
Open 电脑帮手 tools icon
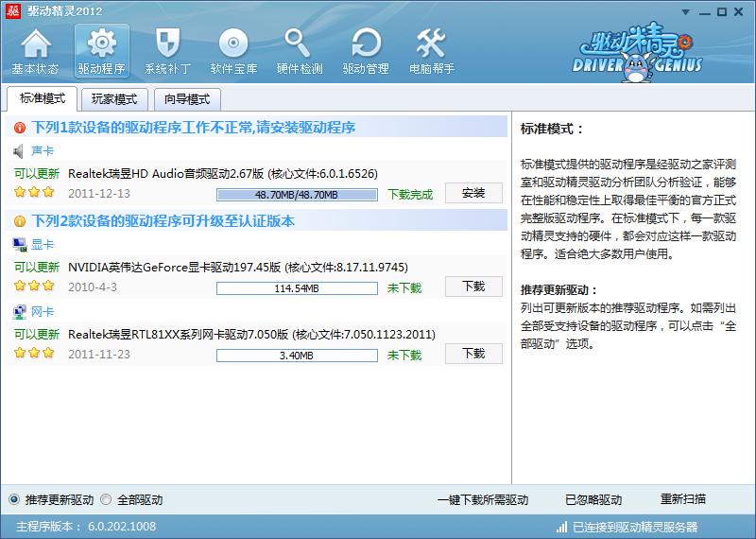coord(432,45)
